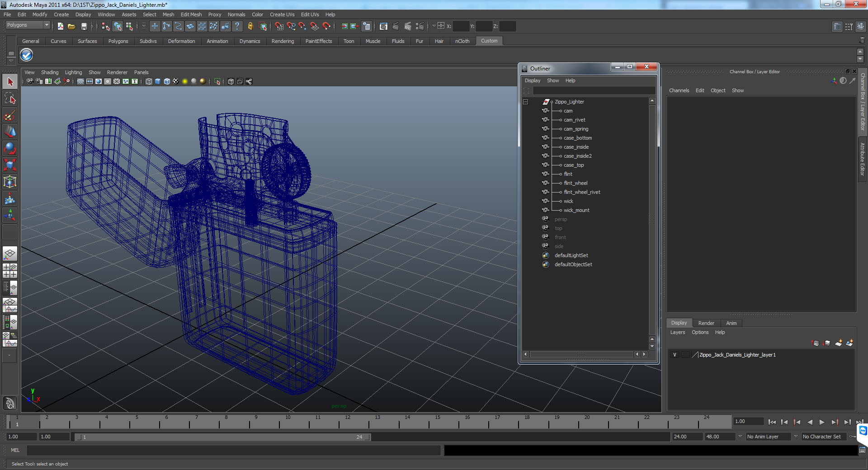Choose the Paint Selection tool
The image size is (868, 470).
click(10, 115)
